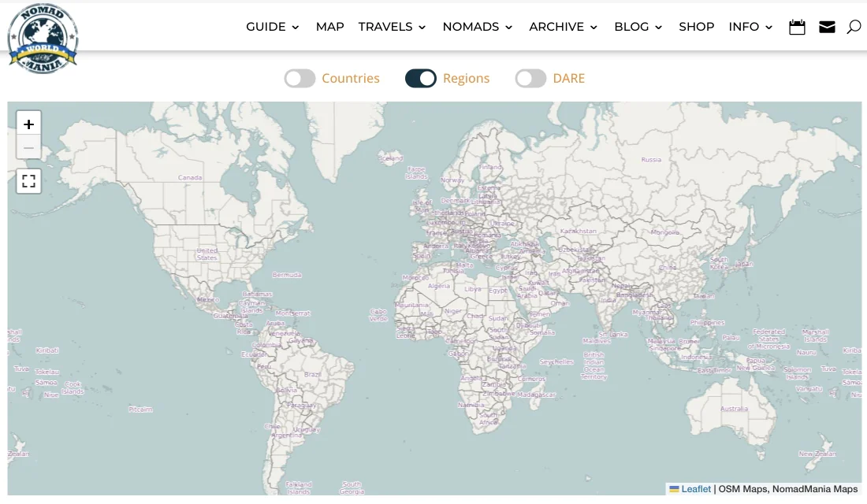Open the SHOP menu item
Image resolution: width=867 pixels, height=504 pixels.
pyautogui.click(x=696, y=27)
